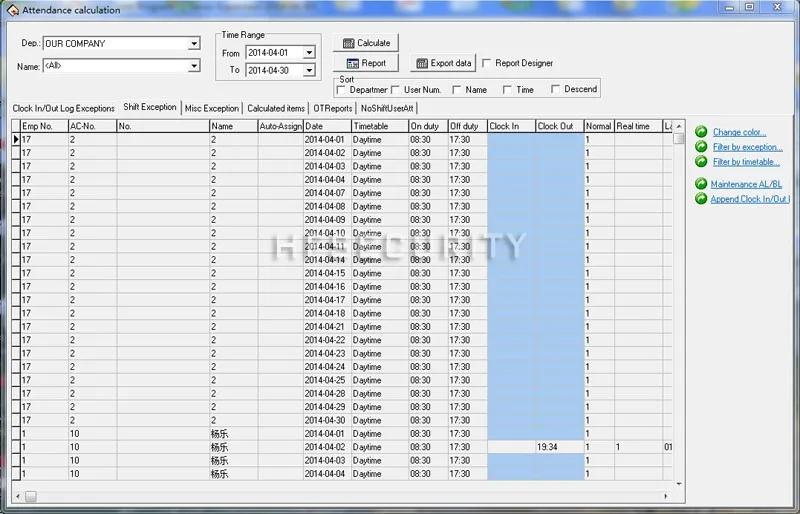This screenshot has height=514, width=800.
Task: Click the Attendance calculation window title icon
Action: (x=12, y=10)
